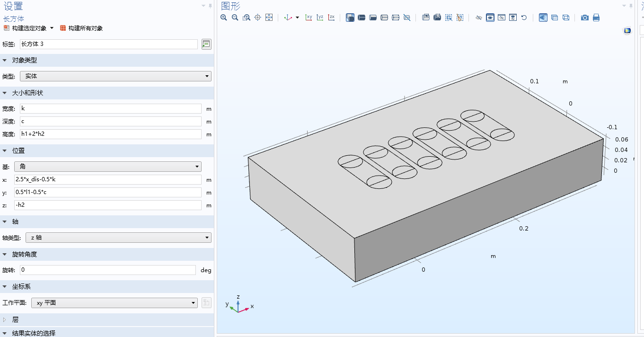This screenshot has width=644, height=337.
Task: Click the zoom out magnifier icon
Action: coord(235,18)
